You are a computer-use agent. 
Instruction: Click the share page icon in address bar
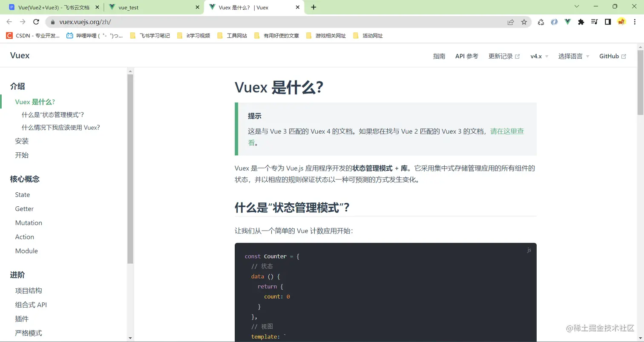click(x=511, y=22)
